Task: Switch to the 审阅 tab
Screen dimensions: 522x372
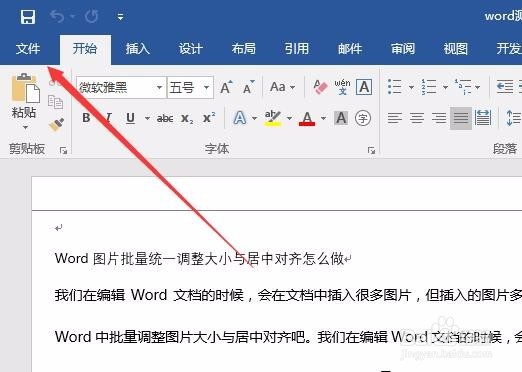Action: click(x=403, y=49)
